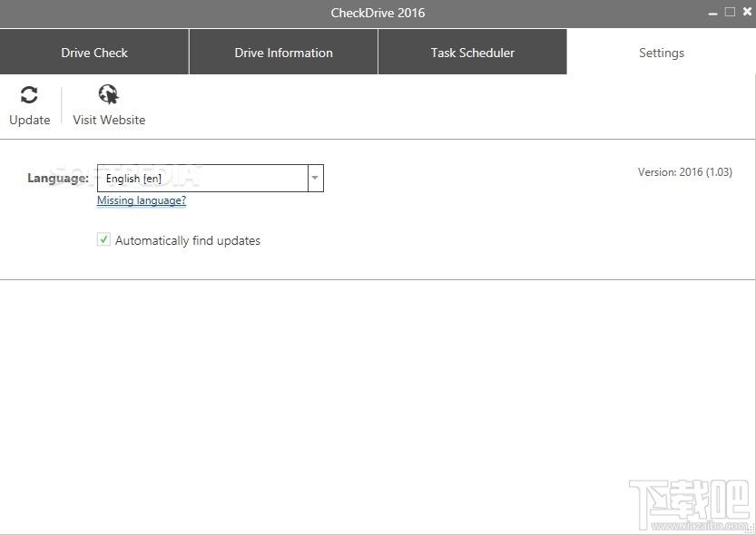Open the Missing language? link

click(142, 200)
